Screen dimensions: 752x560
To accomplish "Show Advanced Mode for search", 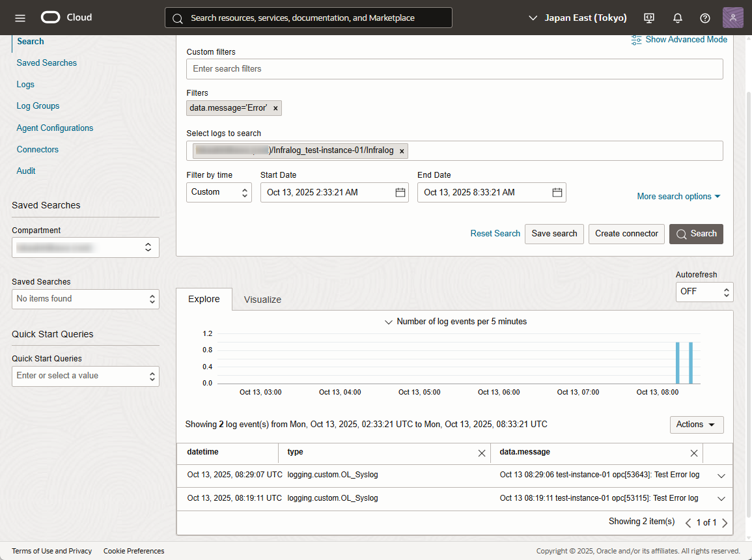I will pos(679,40).
